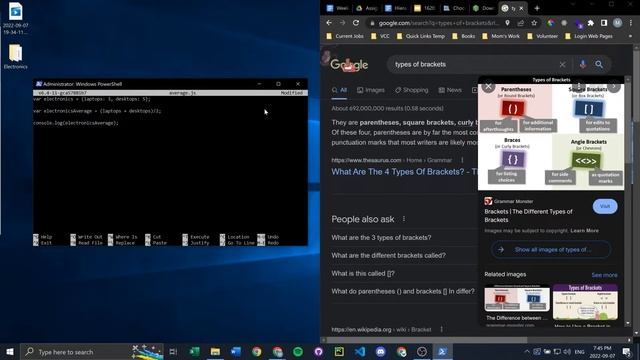This screenshot has width=640, height=360.
Task: Click 'Learn More' copyright link
Action: click(x=584, y=231)
